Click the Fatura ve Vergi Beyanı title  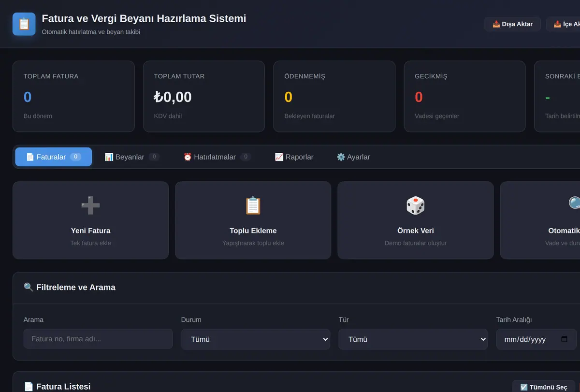click(x=144, y=18)
